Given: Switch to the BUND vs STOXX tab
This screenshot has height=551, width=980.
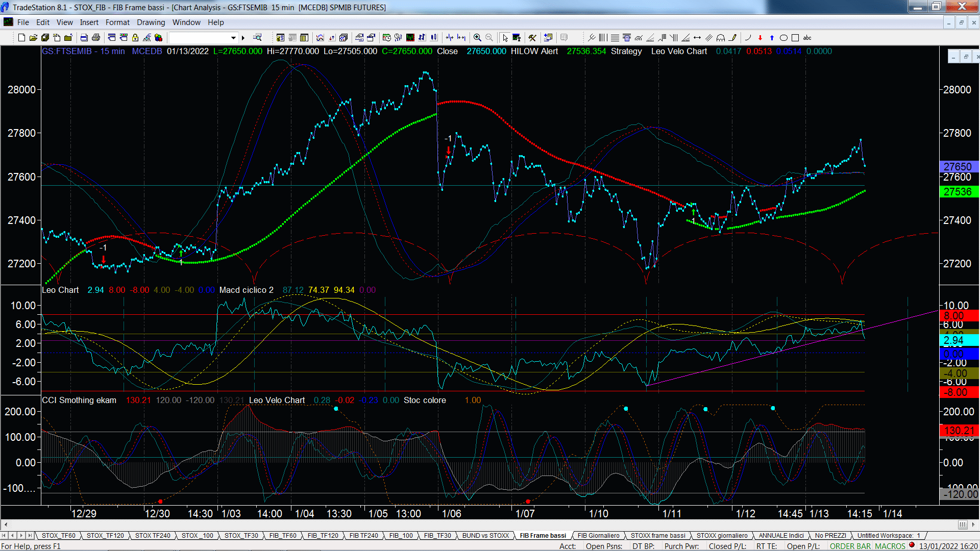Looking at the screenshot, I should point(485,535).
